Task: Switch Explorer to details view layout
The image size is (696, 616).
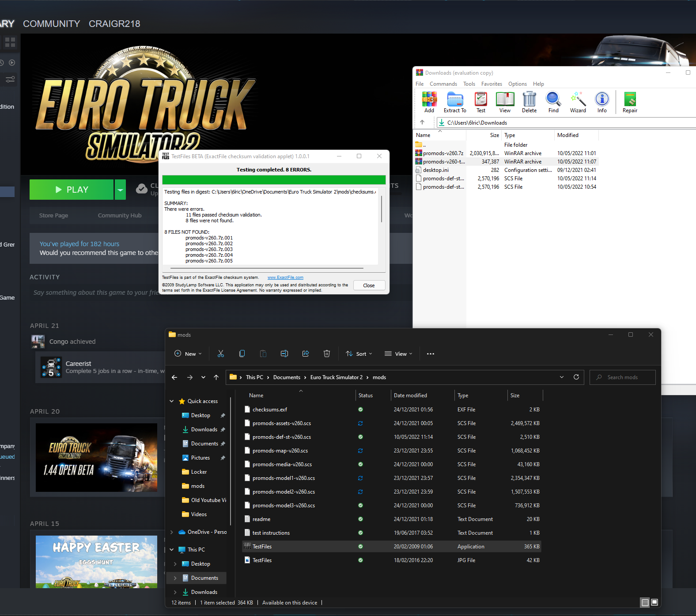Action: tap(645, 602)
